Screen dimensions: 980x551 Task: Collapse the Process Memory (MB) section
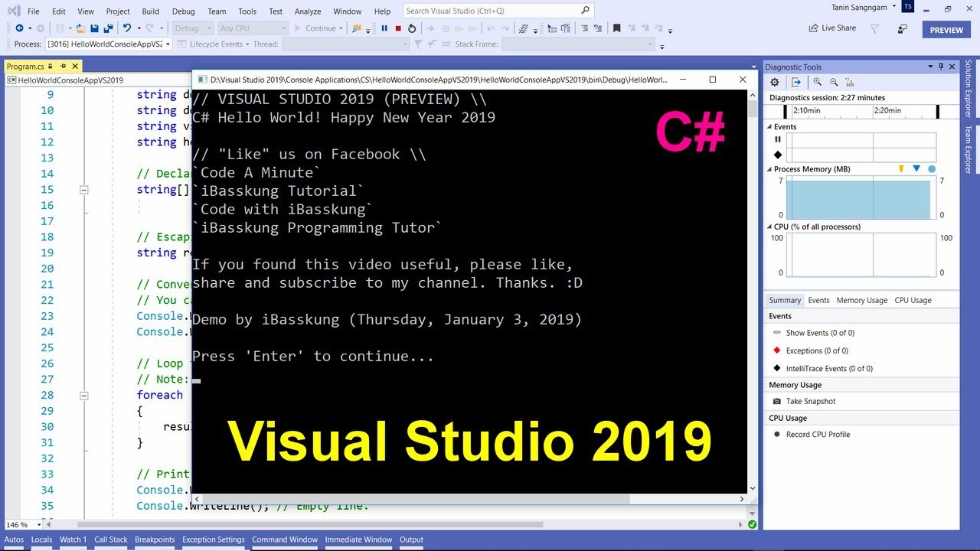pyautogui.click(x=769, y=169)
